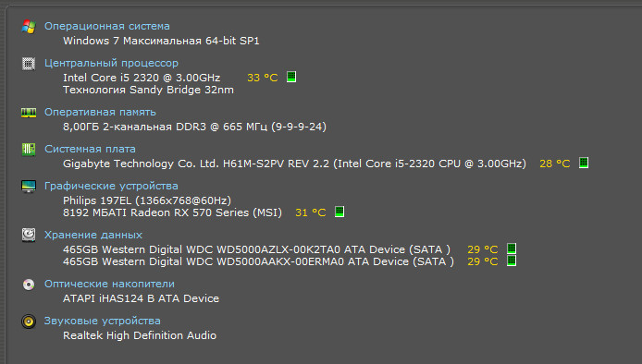This screenshot has width=642, height=364.
Task: Click the green CPU temperature indicator icon
Action: 291,77
